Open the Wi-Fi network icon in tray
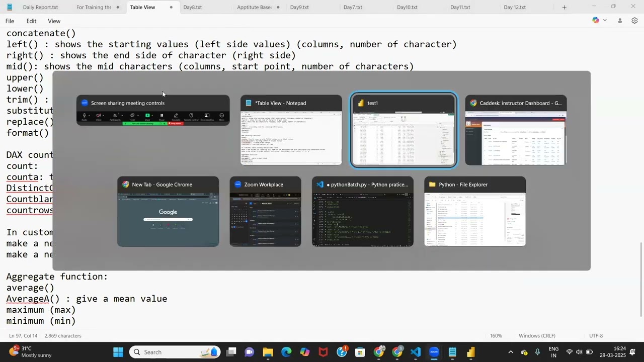 pyautogui.click(x=570, y=352)
